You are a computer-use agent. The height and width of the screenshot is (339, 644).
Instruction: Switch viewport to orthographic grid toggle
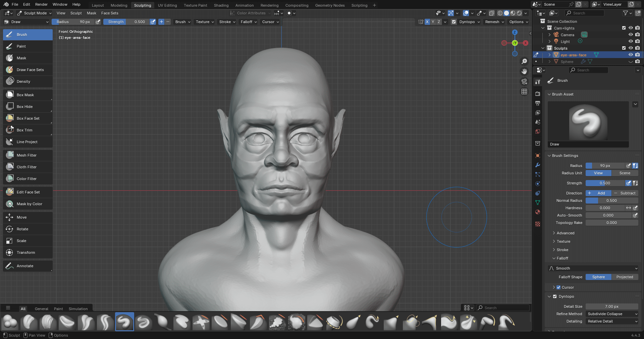point(524,92)
